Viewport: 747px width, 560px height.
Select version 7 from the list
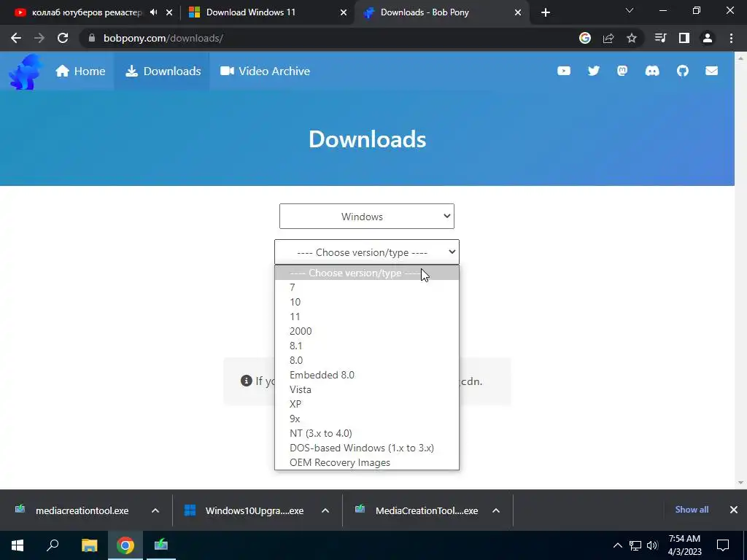366,287
